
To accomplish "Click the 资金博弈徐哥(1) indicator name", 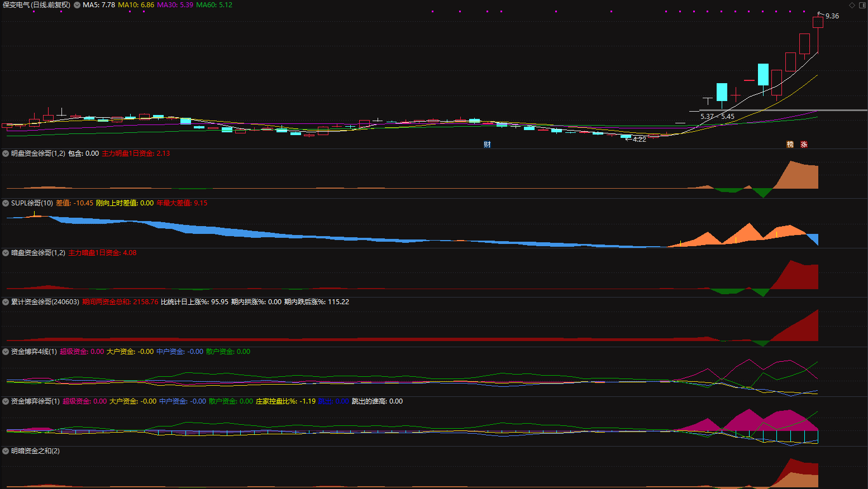I will [x=35, y=401].
